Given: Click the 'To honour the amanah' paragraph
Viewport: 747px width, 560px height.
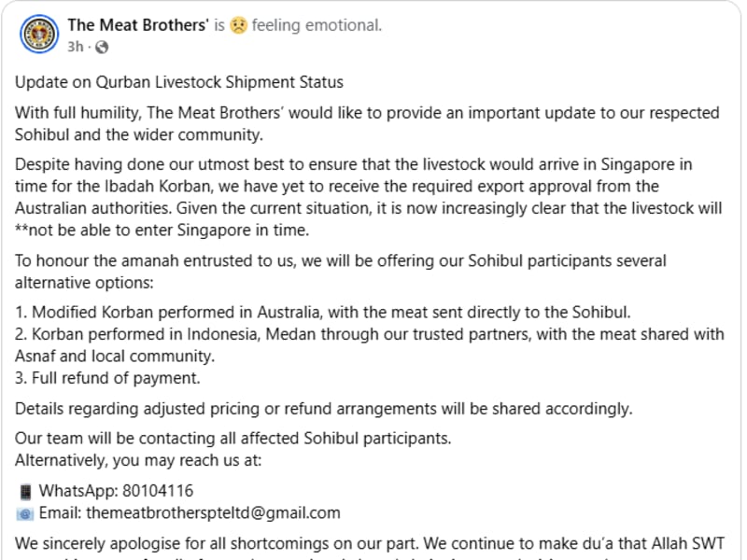Looking at the screenshot, I should click(x=341, y=272).
